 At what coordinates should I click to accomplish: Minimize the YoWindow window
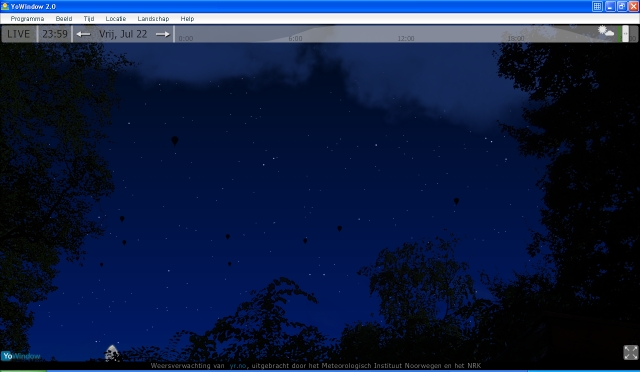[x=610, y=6]
